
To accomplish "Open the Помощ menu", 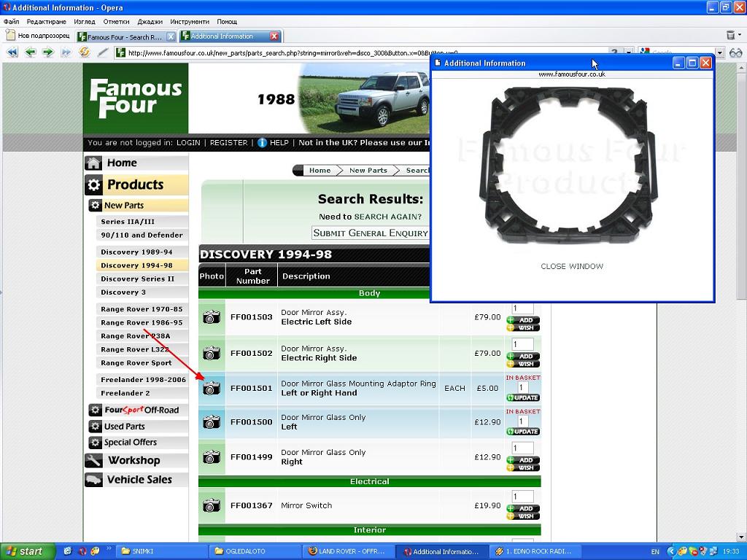I will pyautogui.click(x=227, y=21).
